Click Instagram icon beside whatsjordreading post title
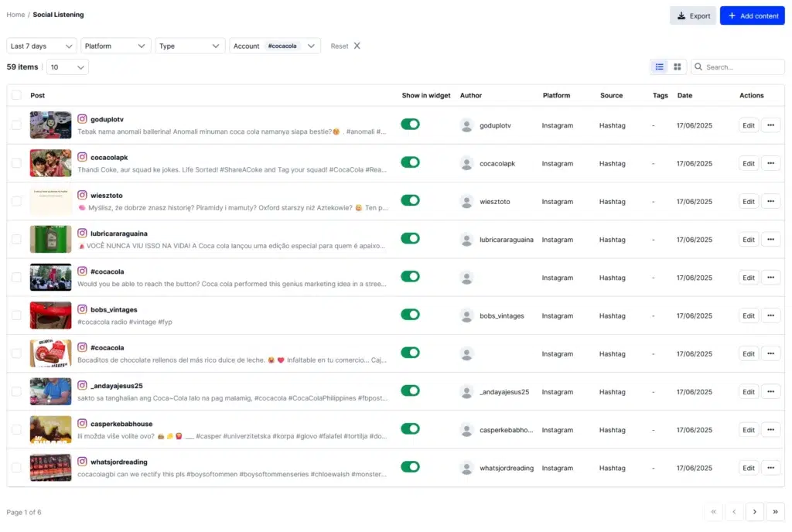Screen dimensions: 792x532 point(82,462)
